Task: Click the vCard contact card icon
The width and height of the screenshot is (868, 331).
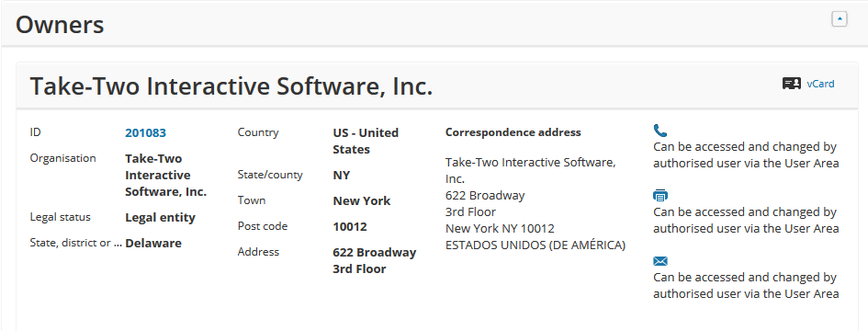Action: [791, 84]
